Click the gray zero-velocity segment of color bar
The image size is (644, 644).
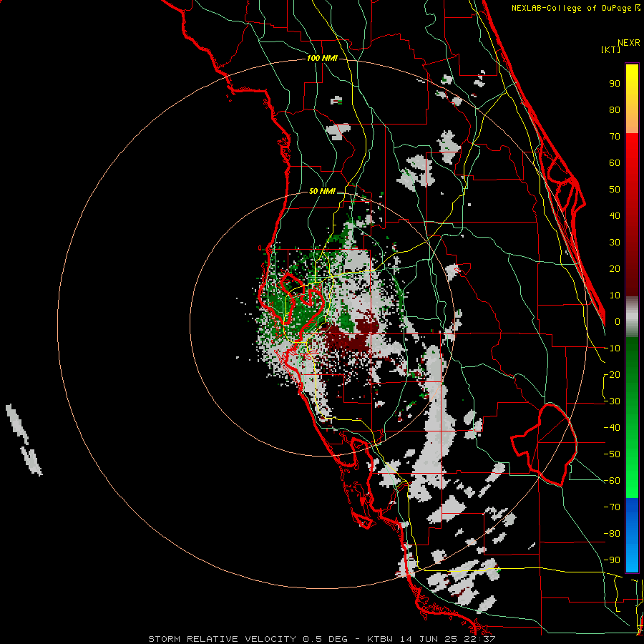click(x=632, y=317)
